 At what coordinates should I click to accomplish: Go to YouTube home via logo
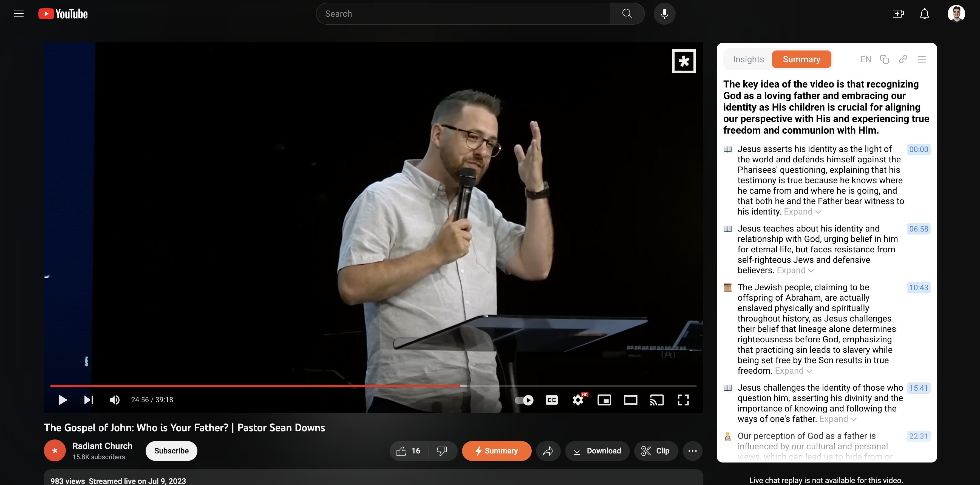coord(63,14)
